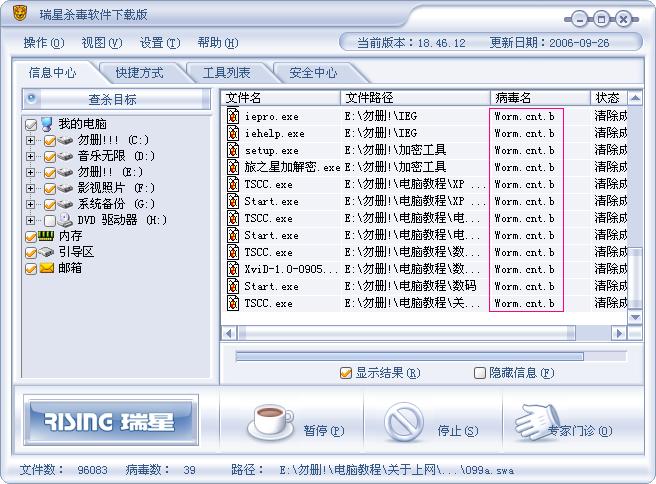This screenshot has width=656, height=484.
Task: Open the 视图(V) menu
Action: (102, 42)
